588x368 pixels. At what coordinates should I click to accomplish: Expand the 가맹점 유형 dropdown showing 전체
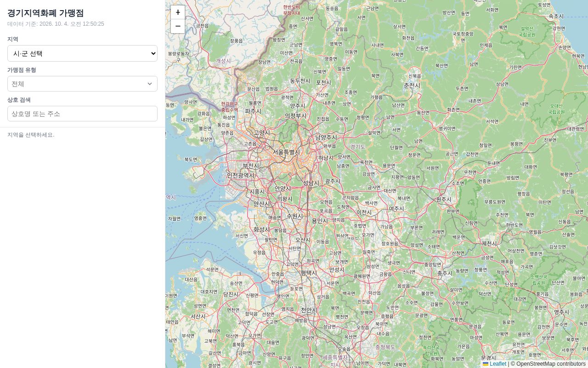coord(82,84)
